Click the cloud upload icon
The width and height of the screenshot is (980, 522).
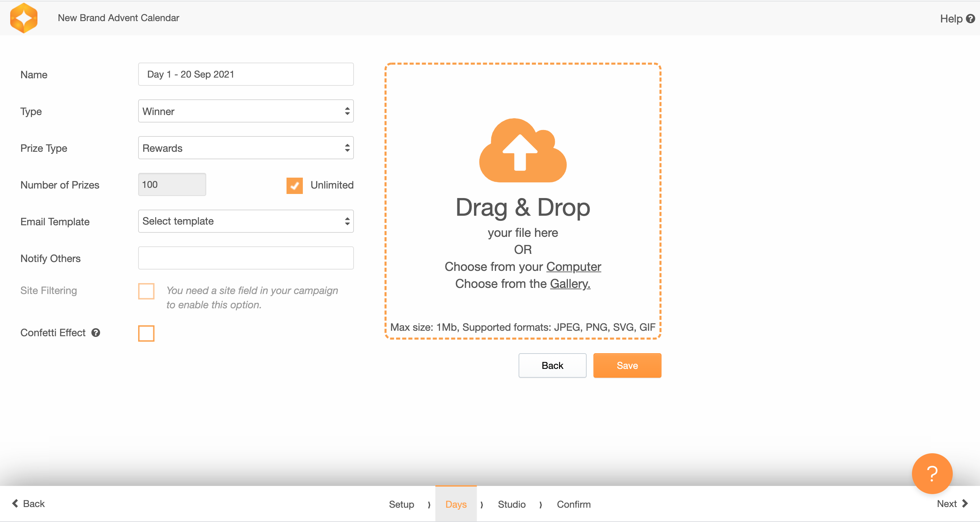pyautogui.click(x=522, y=151)
